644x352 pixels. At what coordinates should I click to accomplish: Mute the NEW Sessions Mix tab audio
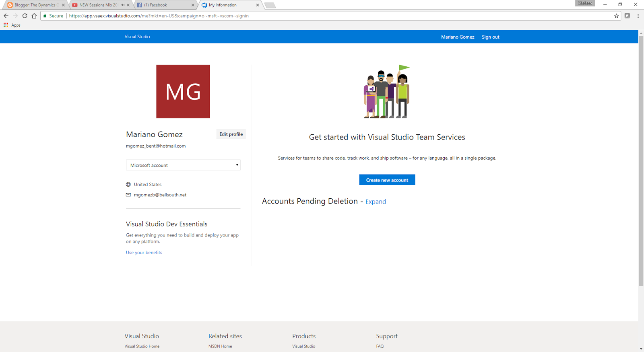point(123,5)
